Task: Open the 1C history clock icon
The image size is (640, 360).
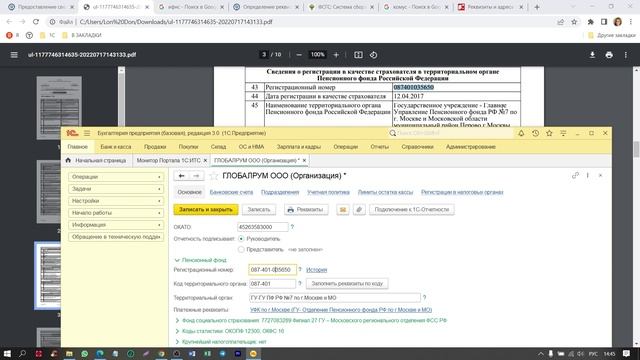Action: pos(535,133)
